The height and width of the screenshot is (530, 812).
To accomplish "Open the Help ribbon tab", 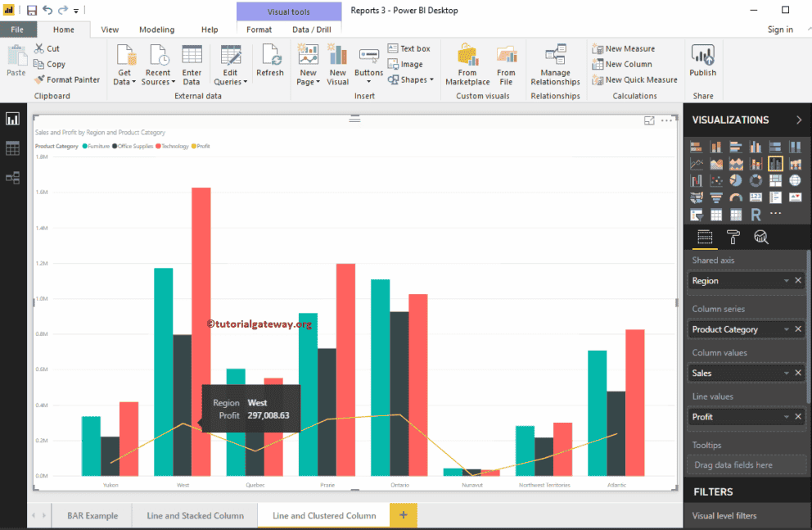I will [210, 29].
